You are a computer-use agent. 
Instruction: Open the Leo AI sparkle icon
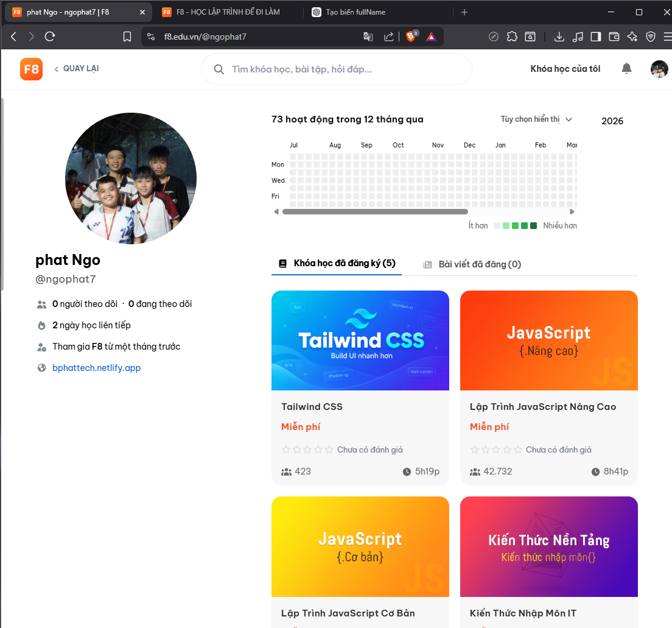pos(632,37)
